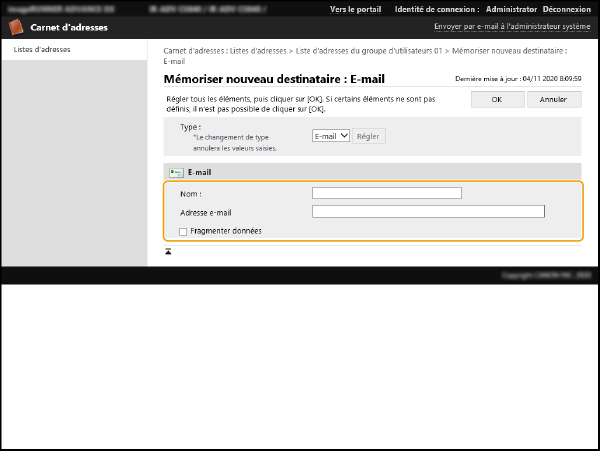Viewport: 600px width, 451px height.
Task: Open the Type dropdown showing E-mail
Action: click(x=330, y=136)
